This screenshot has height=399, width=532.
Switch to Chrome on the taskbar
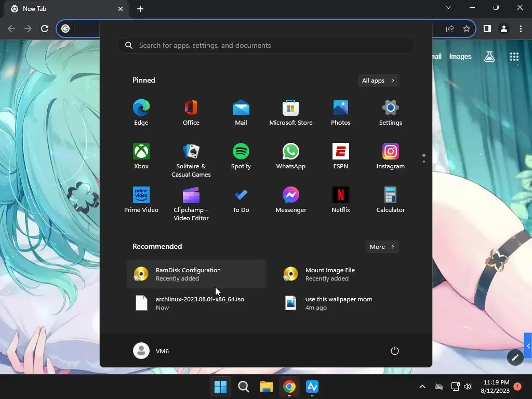[x=289, y=387]
